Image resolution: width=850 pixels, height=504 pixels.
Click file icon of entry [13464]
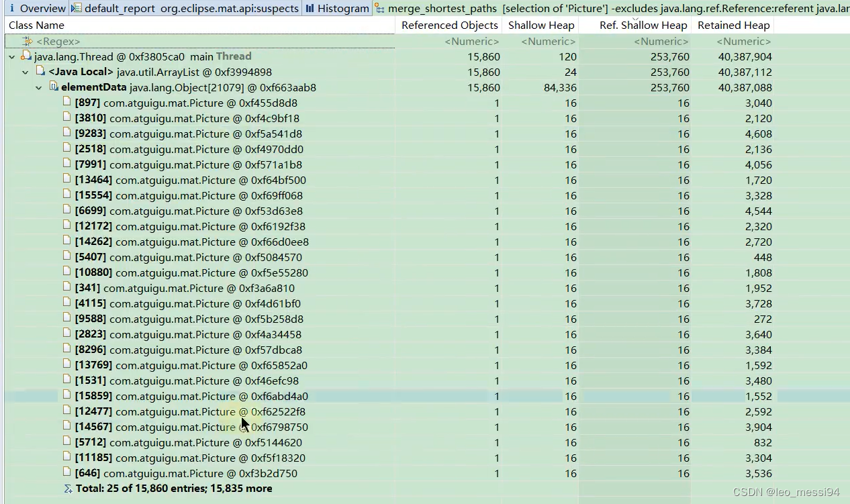[x=67, y=179]
